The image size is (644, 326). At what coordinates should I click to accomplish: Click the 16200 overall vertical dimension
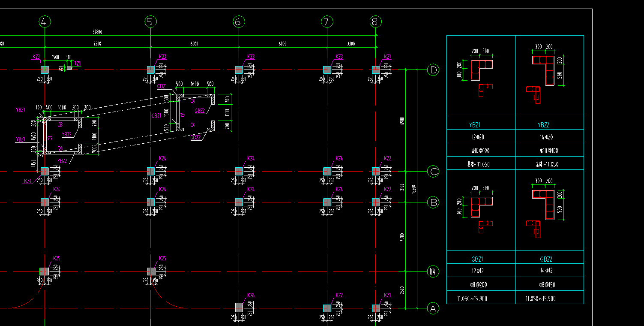[x=414, y=189]
